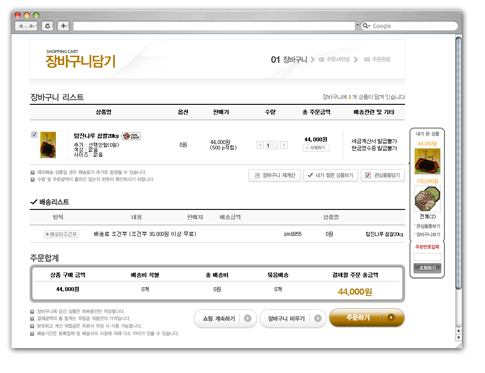Click the 01 장바구니 step indicator
The image size is (485, 373).
[289, 60]
